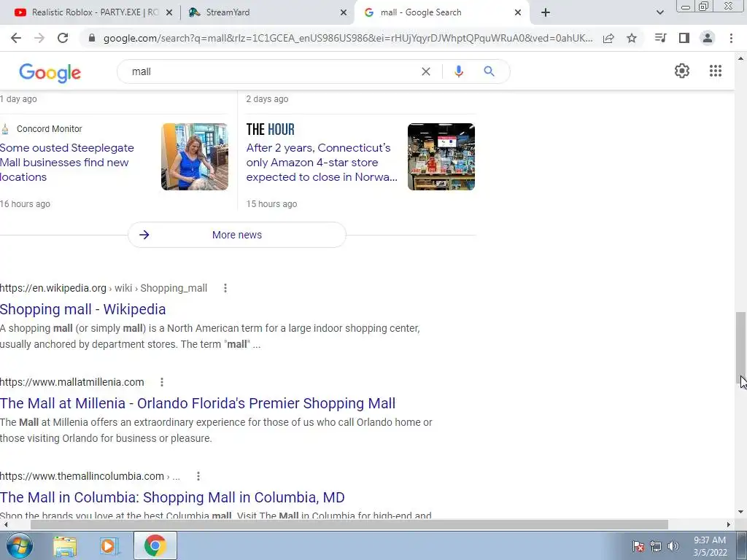Click the Amazon store article thumbnail
The width and height of the screenshot is (747, 560).
(441, 157)
